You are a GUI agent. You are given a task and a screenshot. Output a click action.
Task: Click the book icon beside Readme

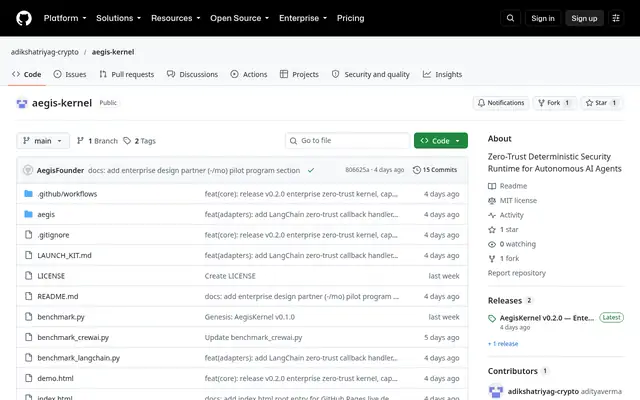[x=492, y=186]
